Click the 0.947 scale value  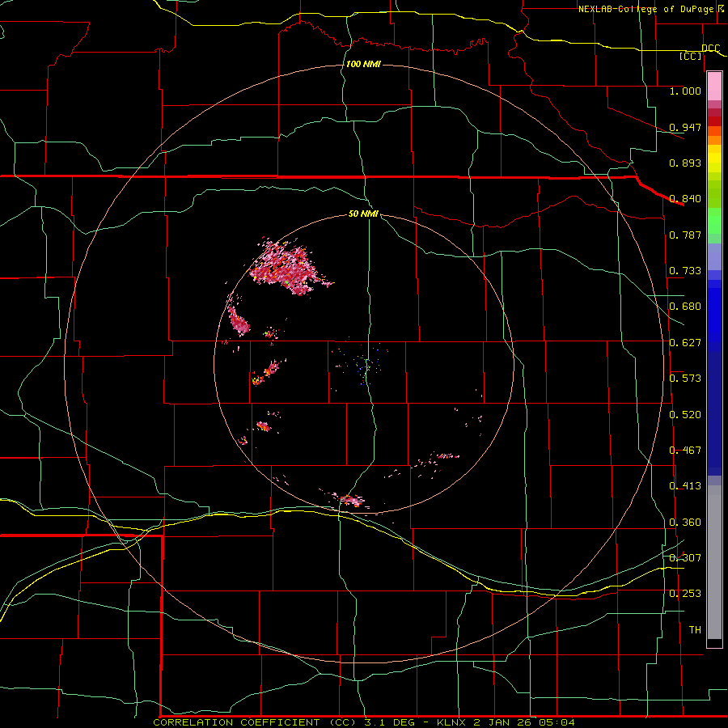[685, 127]
